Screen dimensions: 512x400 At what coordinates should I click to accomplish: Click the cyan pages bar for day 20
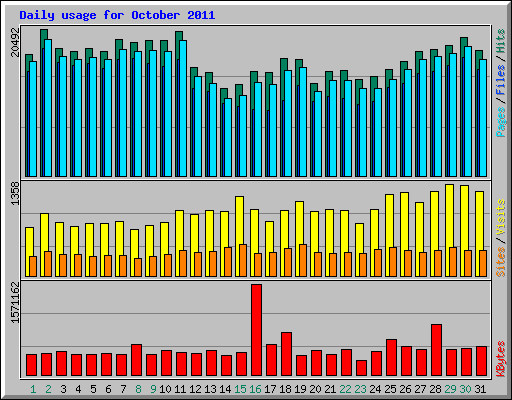[x=318, y=134]
